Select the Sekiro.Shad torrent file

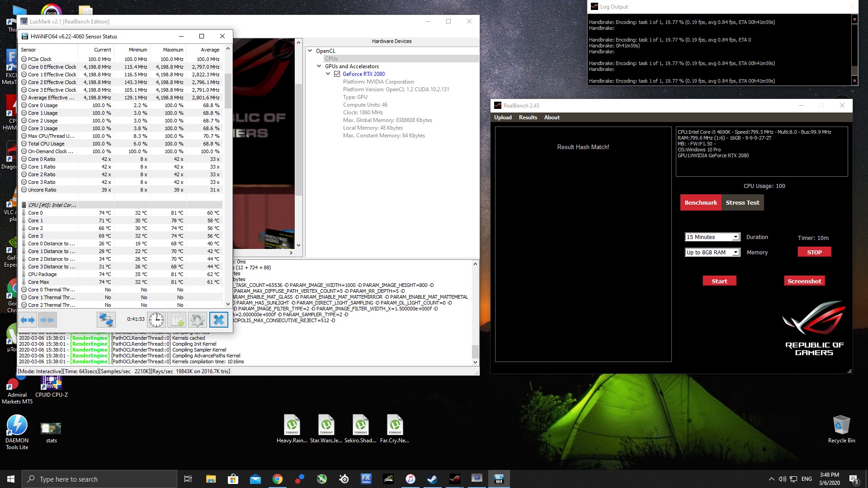[x=360, y=429]
